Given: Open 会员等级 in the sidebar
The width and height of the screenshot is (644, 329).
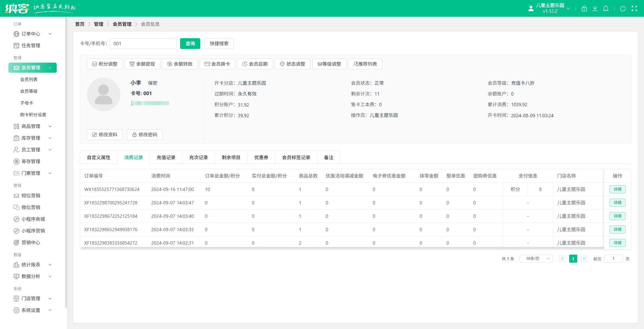Looking at the screenshot, I should point(29,91).
